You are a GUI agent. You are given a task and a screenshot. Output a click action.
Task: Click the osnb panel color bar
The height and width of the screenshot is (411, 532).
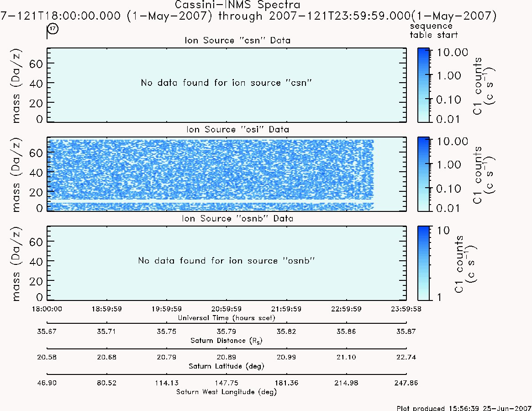[423, 263]
